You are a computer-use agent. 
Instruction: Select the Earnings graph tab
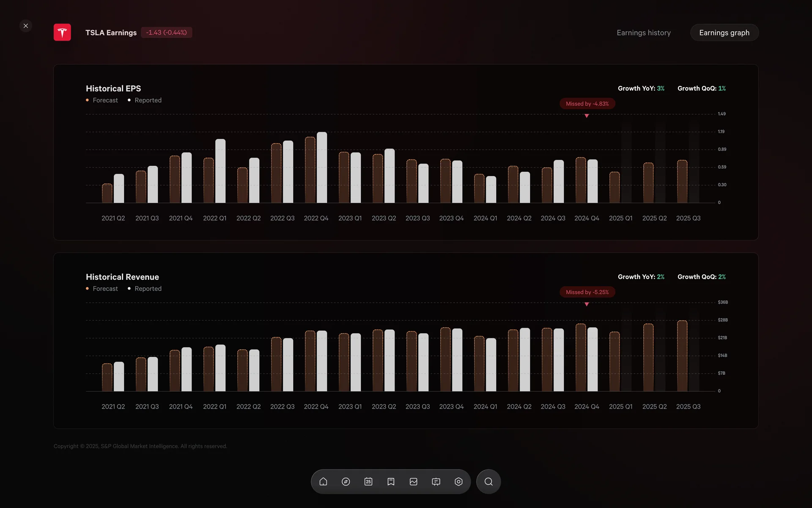pyautogui.click(x=724, y=33)
